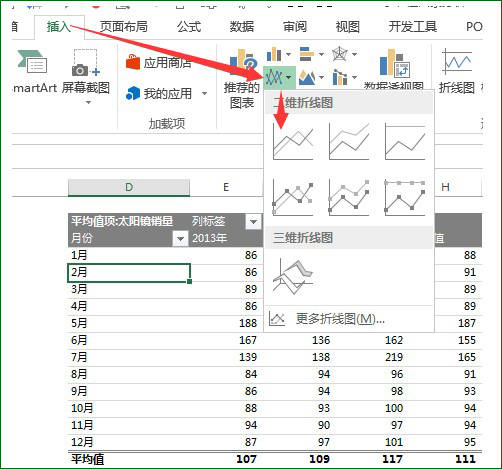Open the 月份 filter dropdown
Screen dimensions: 502x469
pyautogui.click(x=181, y=239)
